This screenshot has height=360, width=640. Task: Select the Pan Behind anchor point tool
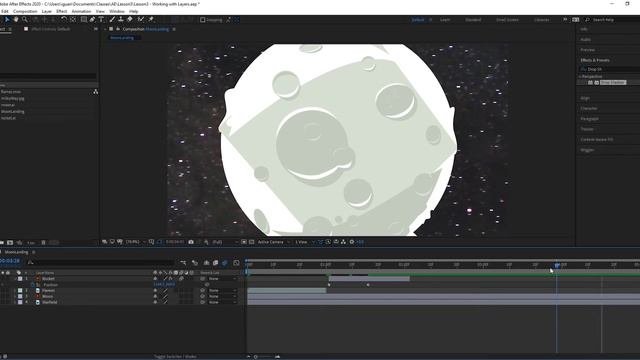pos(73,19)
